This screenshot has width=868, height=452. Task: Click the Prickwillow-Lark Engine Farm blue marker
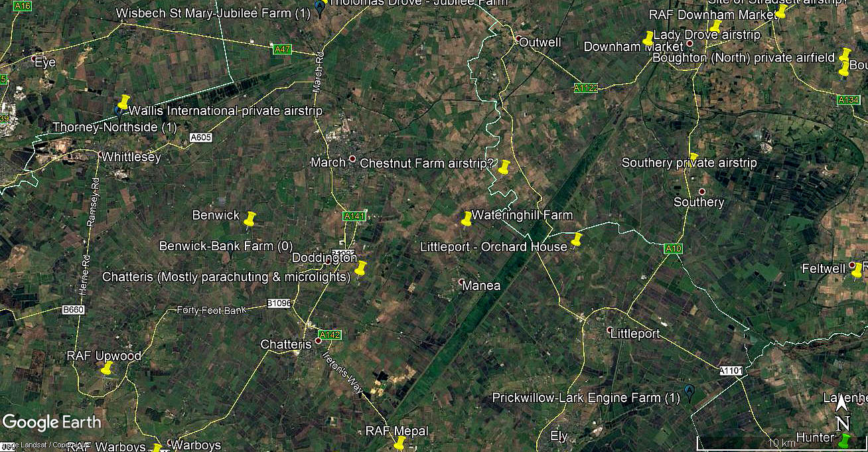coord(689,393)
